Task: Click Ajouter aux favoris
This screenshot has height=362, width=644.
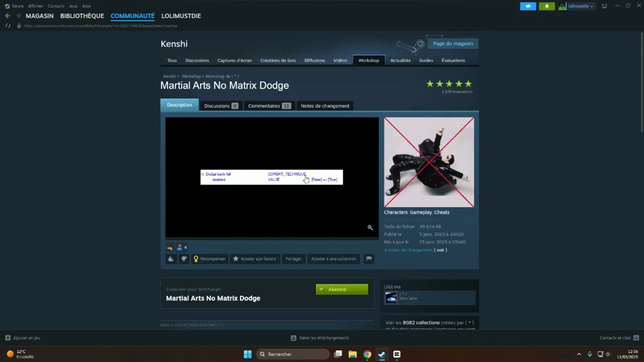Action: coord(254,259)
